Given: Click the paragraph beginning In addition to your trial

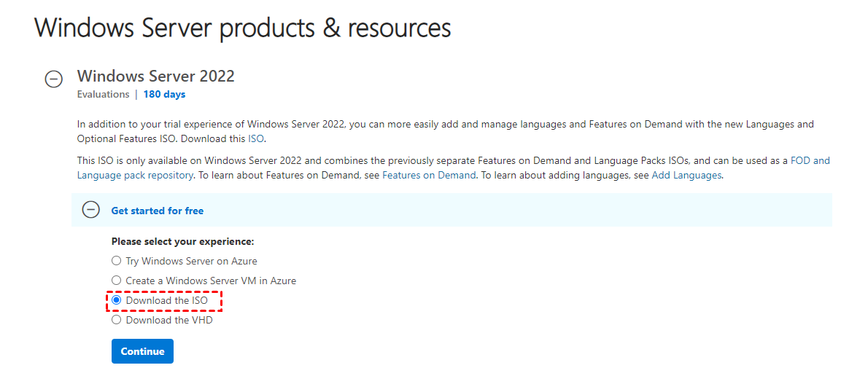Looking at the screenshot, I should (x=445, y=125).
